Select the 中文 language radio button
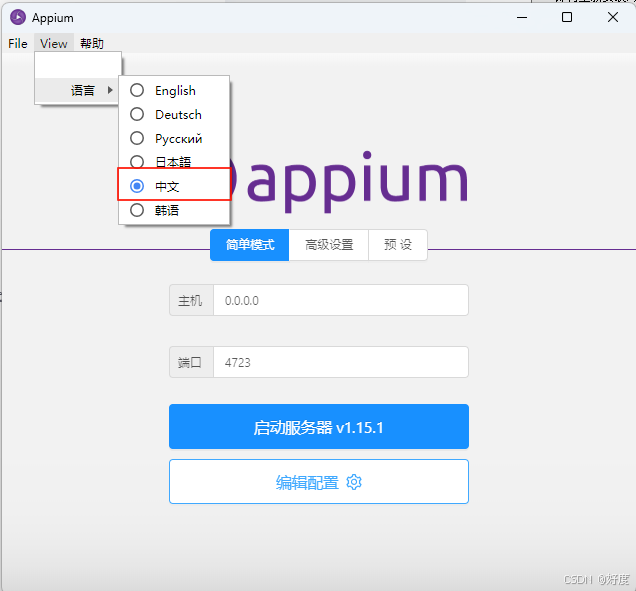This screenshot has width=636, height=591. point(137,186)
